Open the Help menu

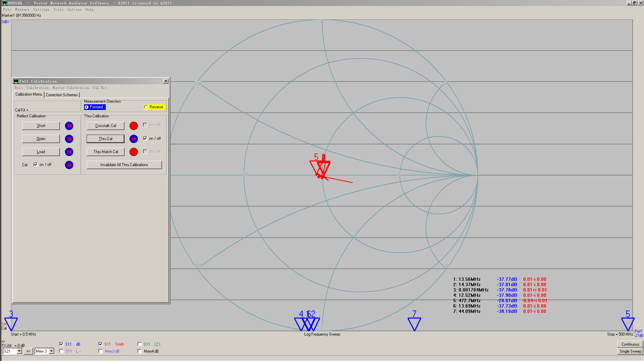click(89, 9)
